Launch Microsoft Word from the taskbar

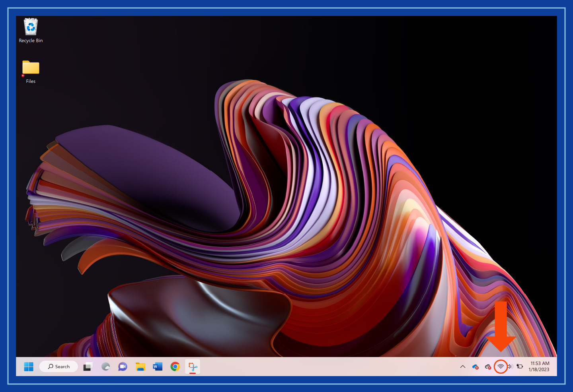click(x=158, y=367)
